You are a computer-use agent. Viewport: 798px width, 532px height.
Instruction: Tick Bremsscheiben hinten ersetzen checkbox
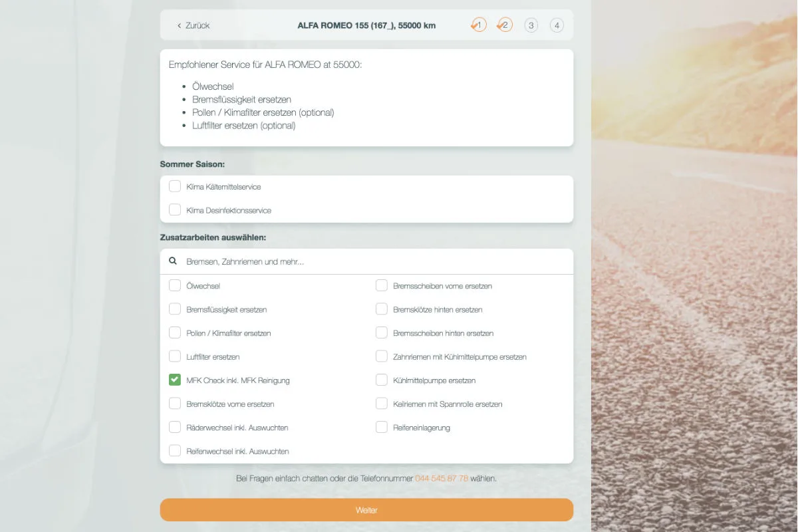coord(382,332)
